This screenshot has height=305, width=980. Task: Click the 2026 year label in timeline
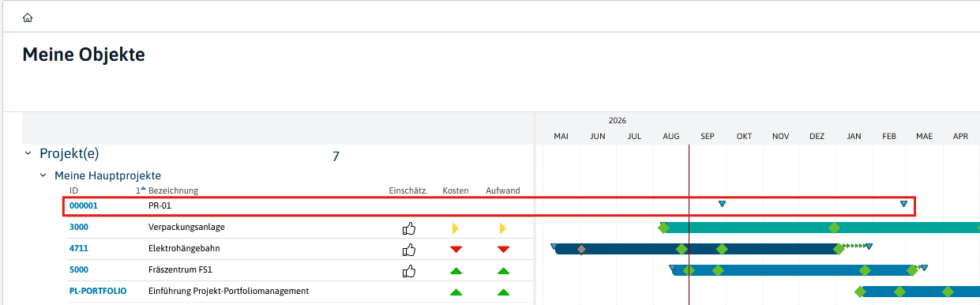pos(618,121)
